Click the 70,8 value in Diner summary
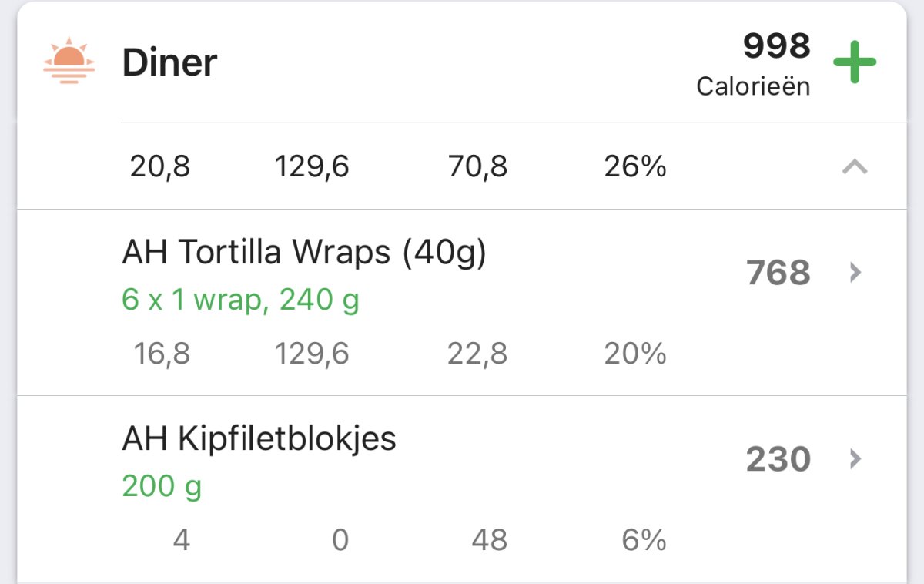Screen dimensions: 924x584 tap(477, 166)
